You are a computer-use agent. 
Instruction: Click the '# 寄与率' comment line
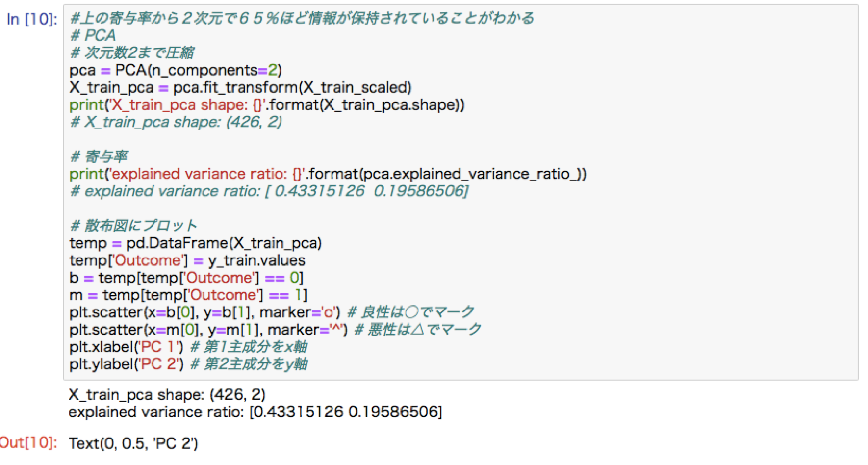pos(99,156)
